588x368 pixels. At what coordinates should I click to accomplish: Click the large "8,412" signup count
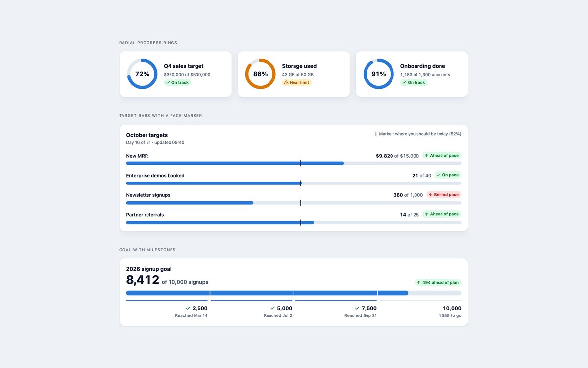(x=143, y=280)
